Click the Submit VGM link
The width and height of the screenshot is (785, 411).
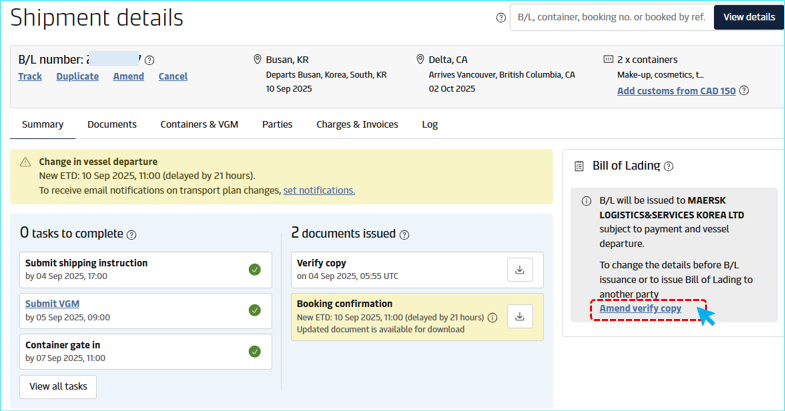(x=52, y=304)
